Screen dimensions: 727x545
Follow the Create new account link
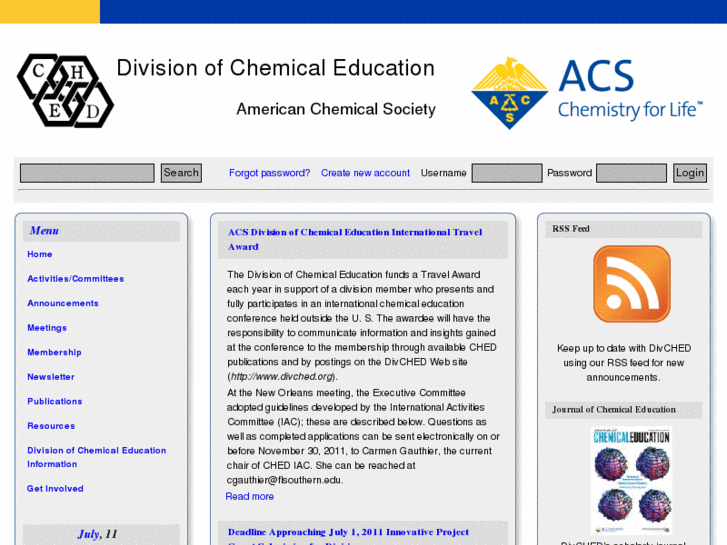(365, 173)
